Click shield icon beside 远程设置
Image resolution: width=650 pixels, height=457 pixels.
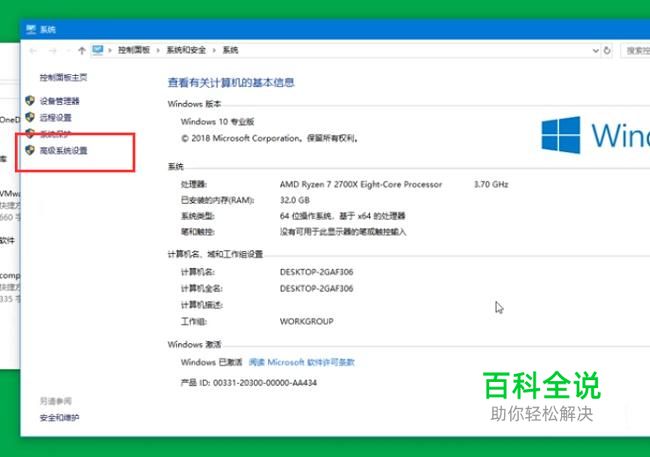(x=30, y=117)
